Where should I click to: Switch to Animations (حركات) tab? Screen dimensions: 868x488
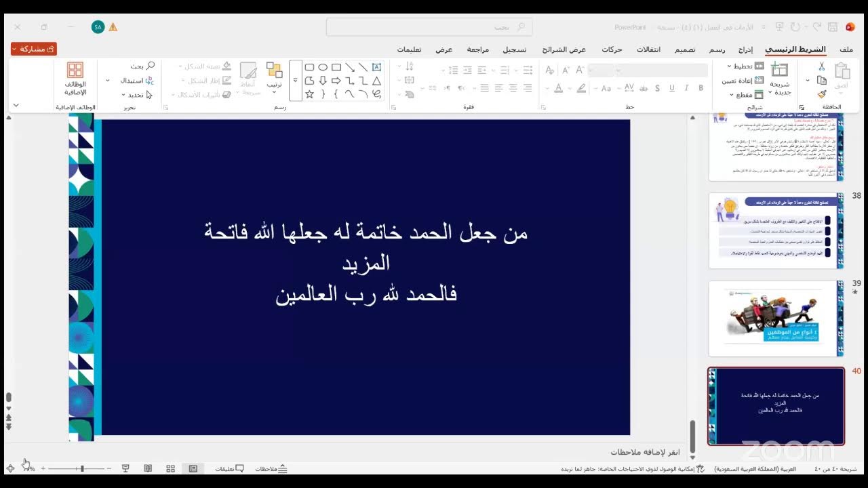tap(612, 49)
